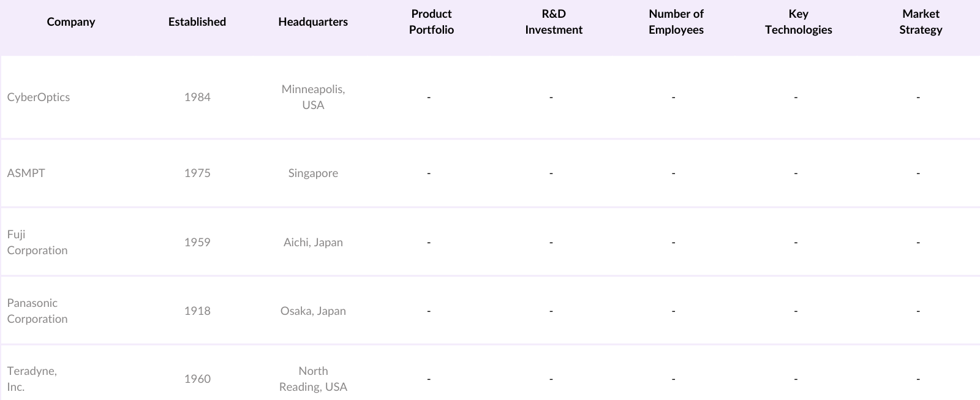Click the 1975 established year cell

[x=197, y=173]
